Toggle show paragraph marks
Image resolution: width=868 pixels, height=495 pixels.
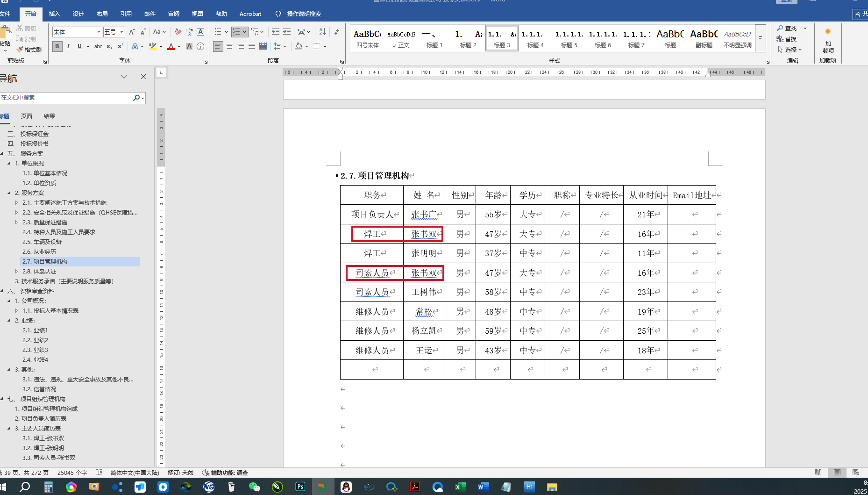(x=337, y=32)
